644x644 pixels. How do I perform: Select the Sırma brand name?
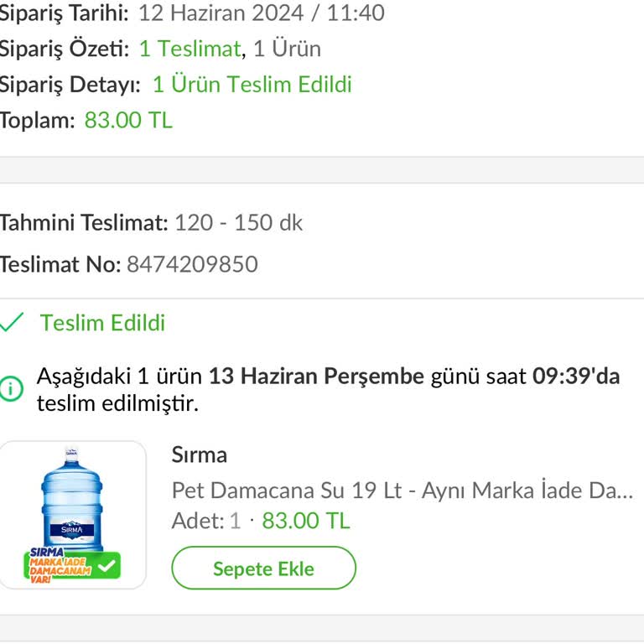point(200,454)
